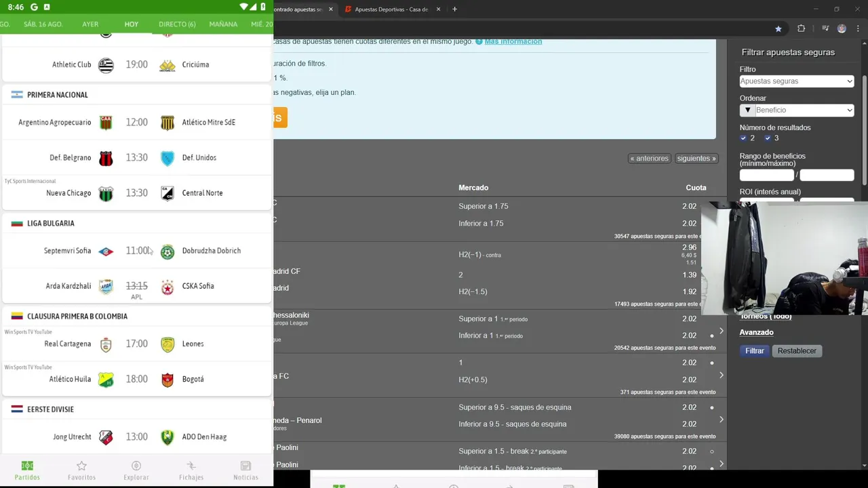The image size is (868, 488).
Task: Tap Def. Belgrano team crest
Action: (106, 158)
